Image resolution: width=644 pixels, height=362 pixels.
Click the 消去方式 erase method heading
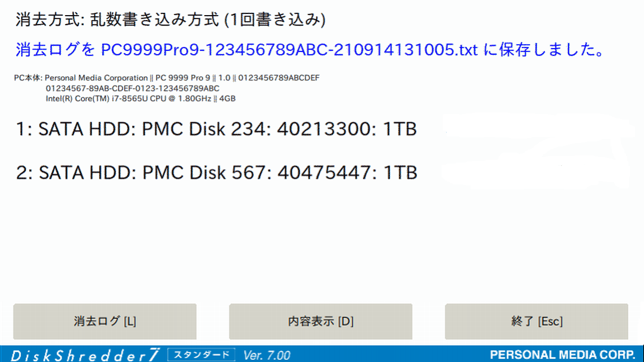[x=171, y=20]
